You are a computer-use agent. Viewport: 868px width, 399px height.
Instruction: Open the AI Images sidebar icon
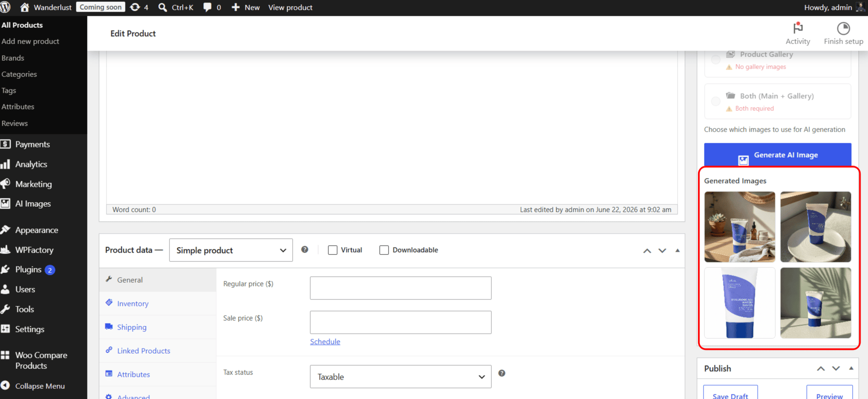[6, 203]
